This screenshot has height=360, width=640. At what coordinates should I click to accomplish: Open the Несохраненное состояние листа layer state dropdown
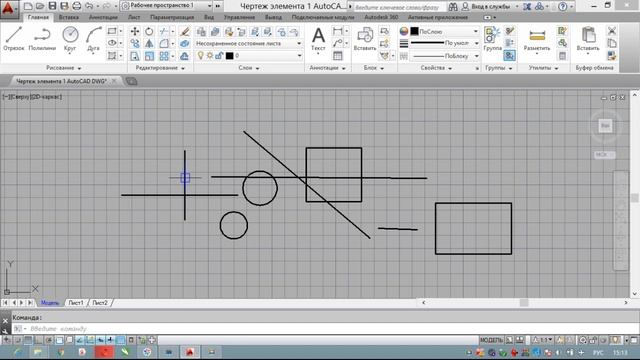point(249,43)
